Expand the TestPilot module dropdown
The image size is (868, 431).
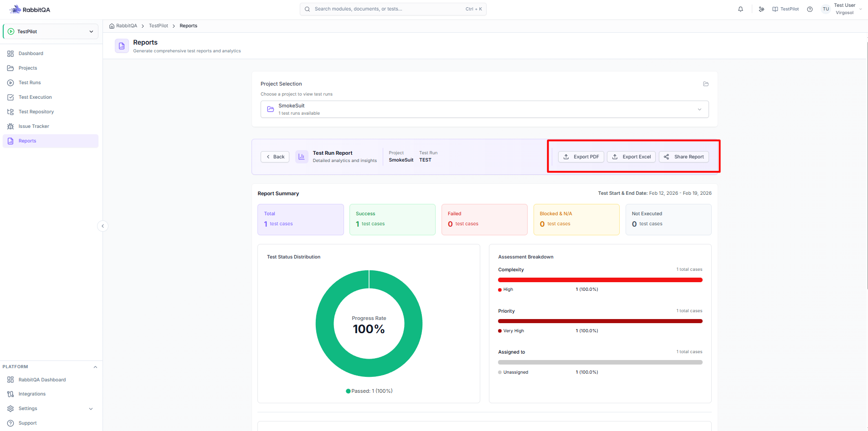coord(51,31)
